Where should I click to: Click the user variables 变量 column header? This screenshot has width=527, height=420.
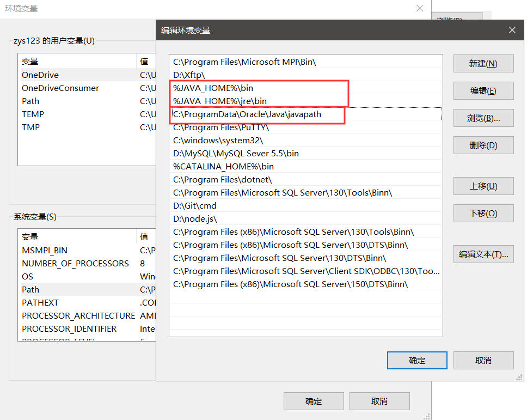[77, 62]
